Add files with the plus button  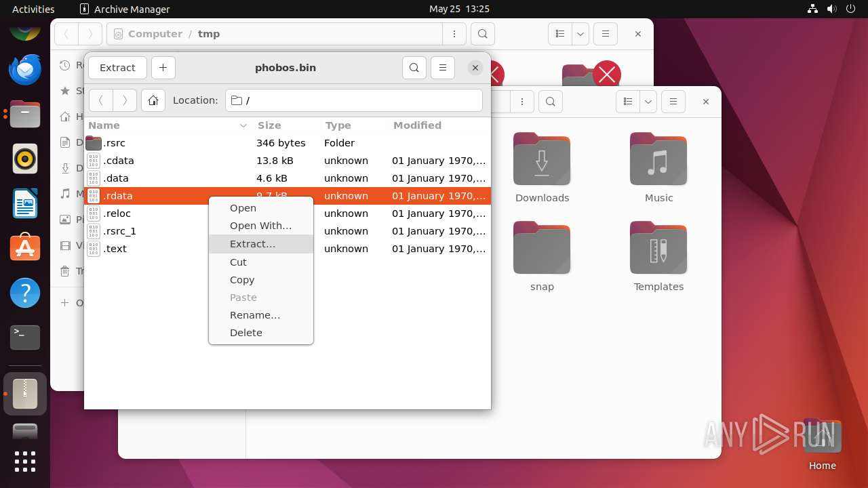click(163, 68)
